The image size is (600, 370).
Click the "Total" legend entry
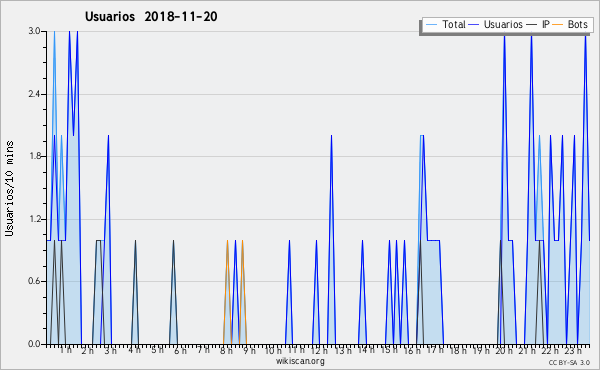[454, 24]
